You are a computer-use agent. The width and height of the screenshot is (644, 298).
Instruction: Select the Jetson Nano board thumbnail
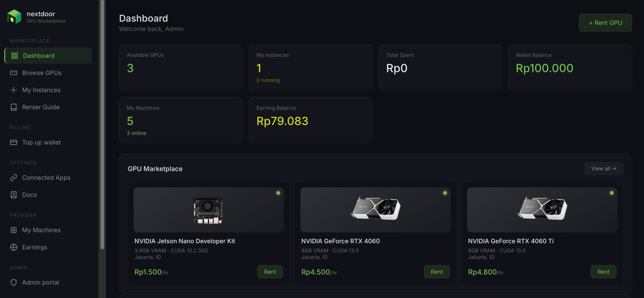pyautogui.click(x=208, y=210)
